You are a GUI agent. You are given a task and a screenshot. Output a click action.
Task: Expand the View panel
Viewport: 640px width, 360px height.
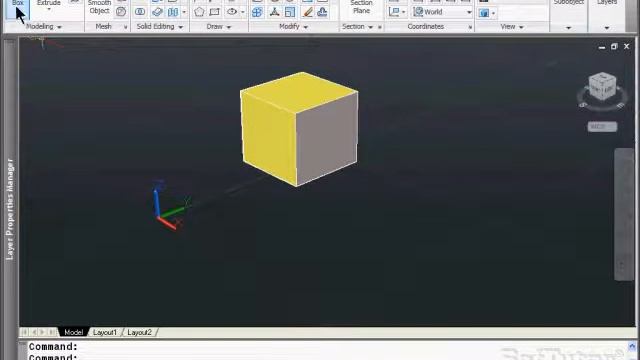(512, 27)
